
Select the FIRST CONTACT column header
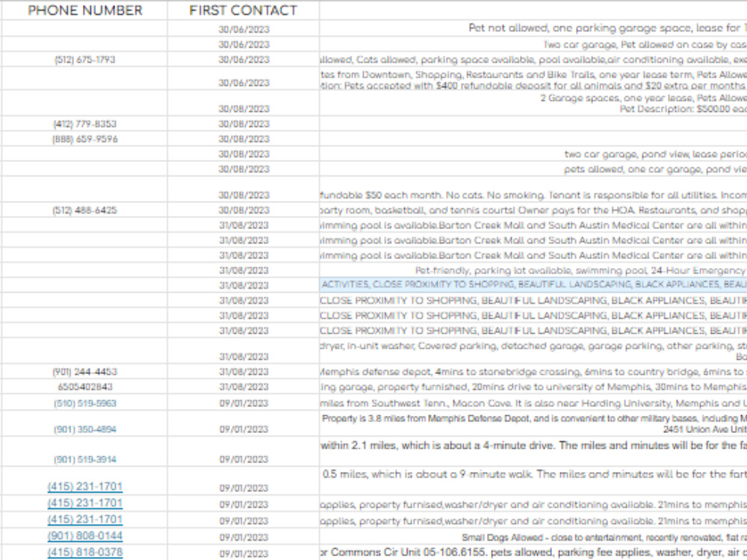point(243,10)
